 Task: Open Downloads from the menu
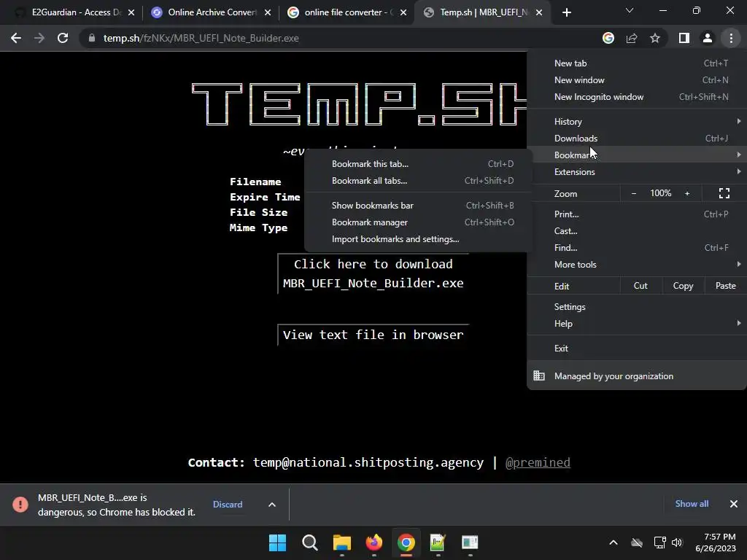coord(636,138)
